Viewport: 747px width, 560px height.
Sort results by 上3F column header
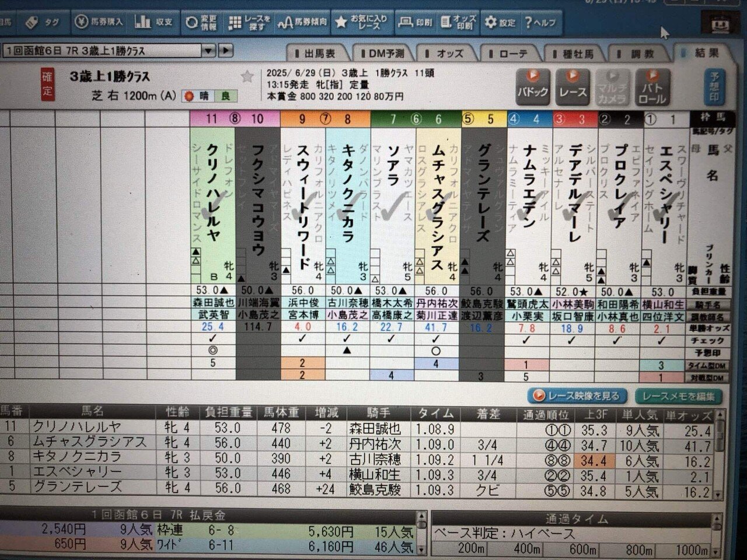click(595, 415)
